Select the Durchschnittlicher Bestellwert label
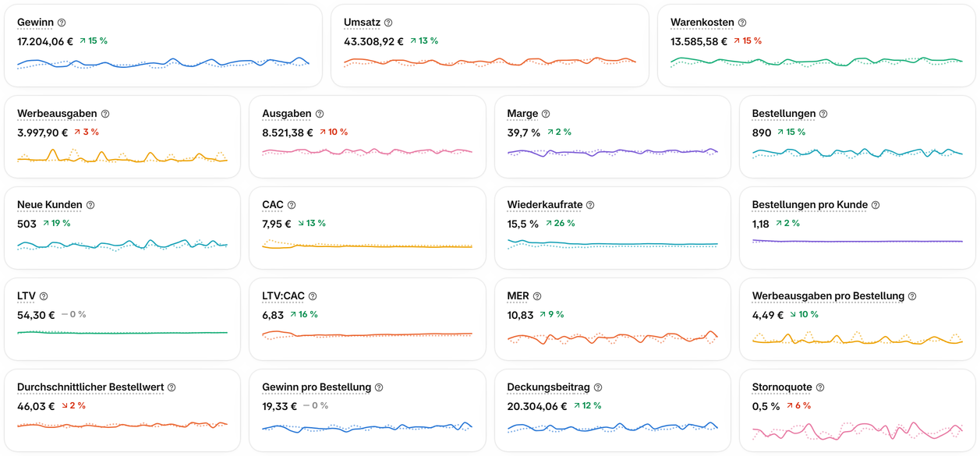Image resolution: width=980 pixels, height=456 pixels. click(90, 387)
